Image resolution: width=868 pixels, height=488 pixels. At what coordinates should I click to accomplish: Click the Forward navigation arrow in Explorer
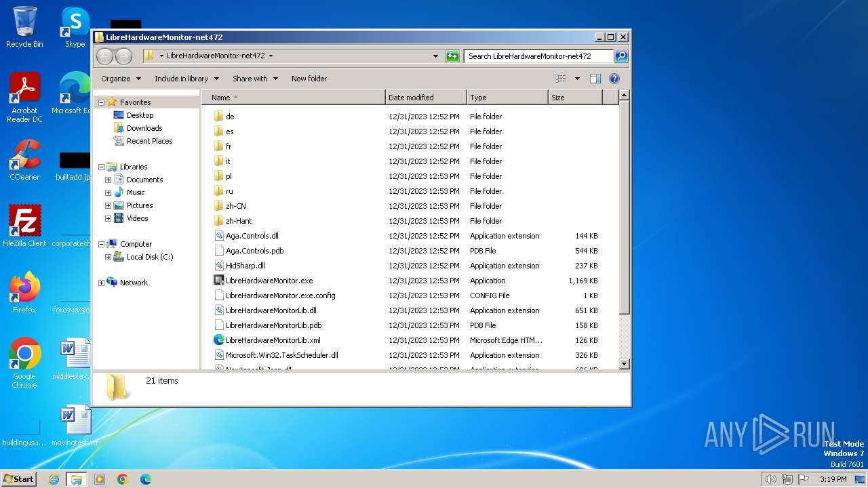pyautogui.click(x=123, y=56)
